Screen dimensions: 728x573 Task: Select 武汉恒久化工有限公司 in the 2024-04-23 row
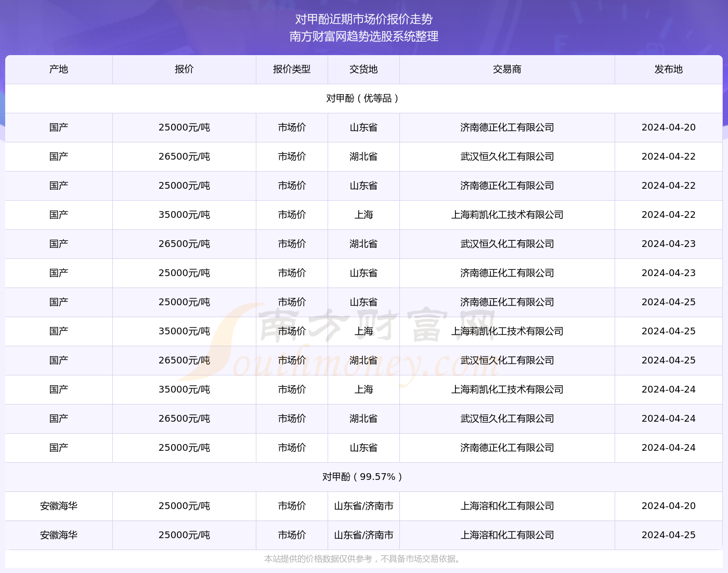[x=507, y=244]
